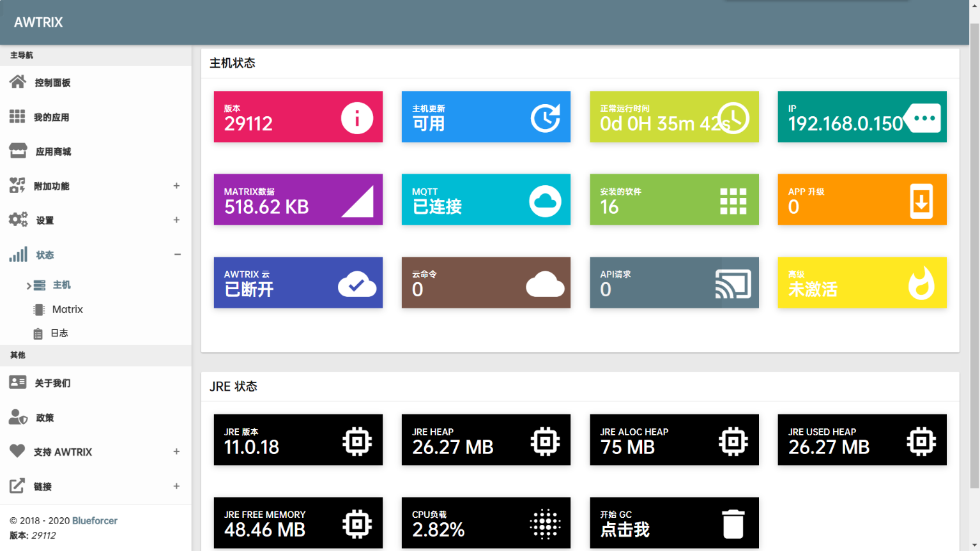Click the download icon on APP 升级 card
This screenshot has height=551, width=980.
tap(921, 201)
